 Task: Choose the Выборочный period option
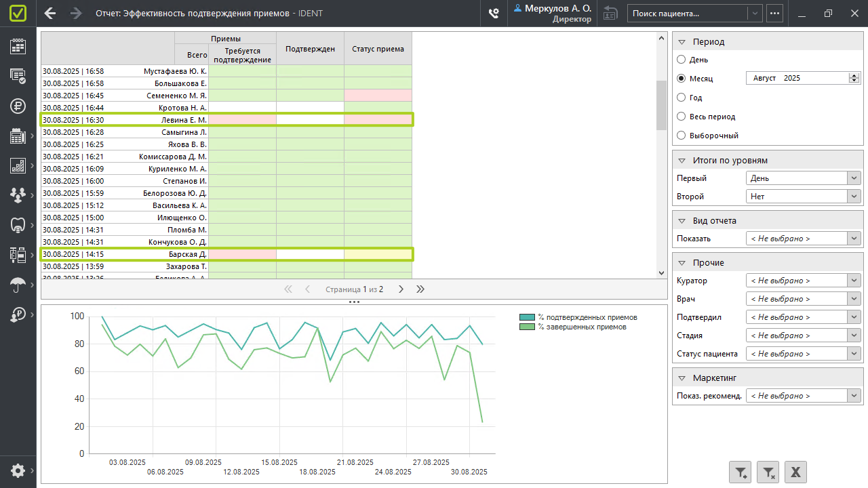click(x=682, y=136)
